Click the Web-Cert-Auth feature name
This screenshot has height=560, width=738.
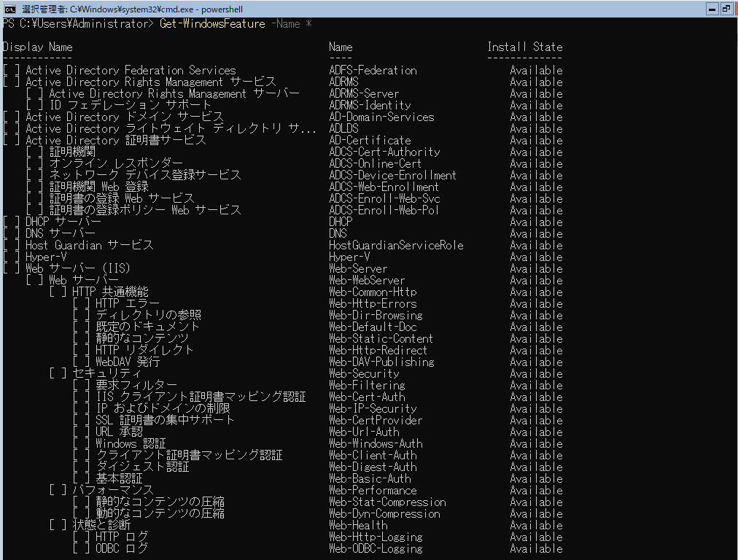[x=367, y=397]
